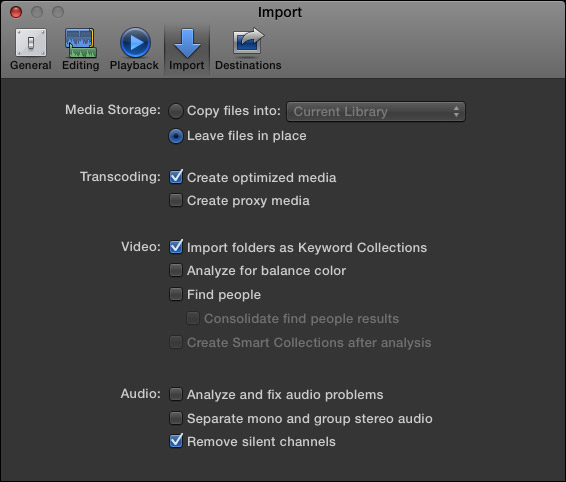Select Copy files into radio button
The image size is (566, 482).
(176, 111)
